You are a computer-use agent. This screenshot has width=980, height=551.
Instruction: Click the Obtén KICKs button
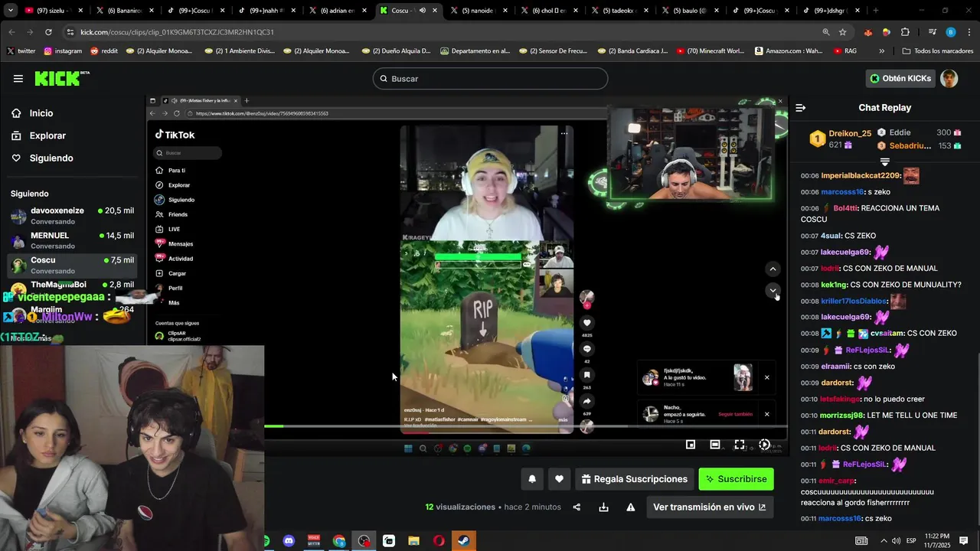tap(900, 78)
